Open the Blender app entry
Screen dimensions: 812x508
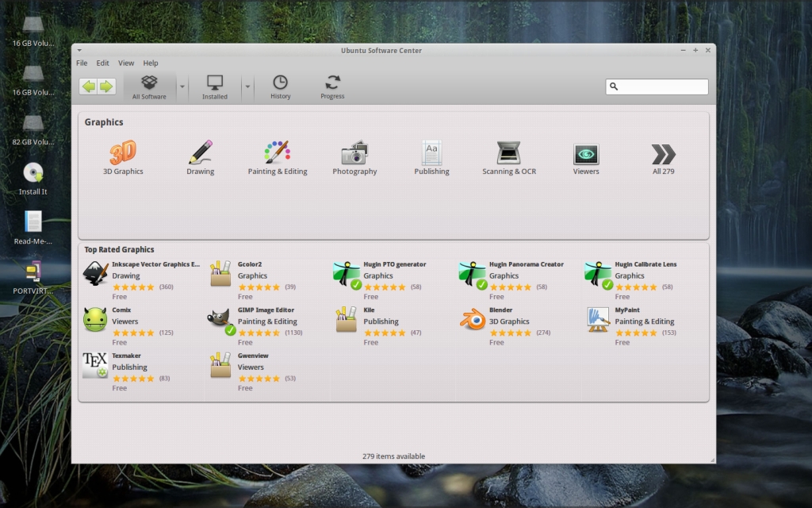473,321
